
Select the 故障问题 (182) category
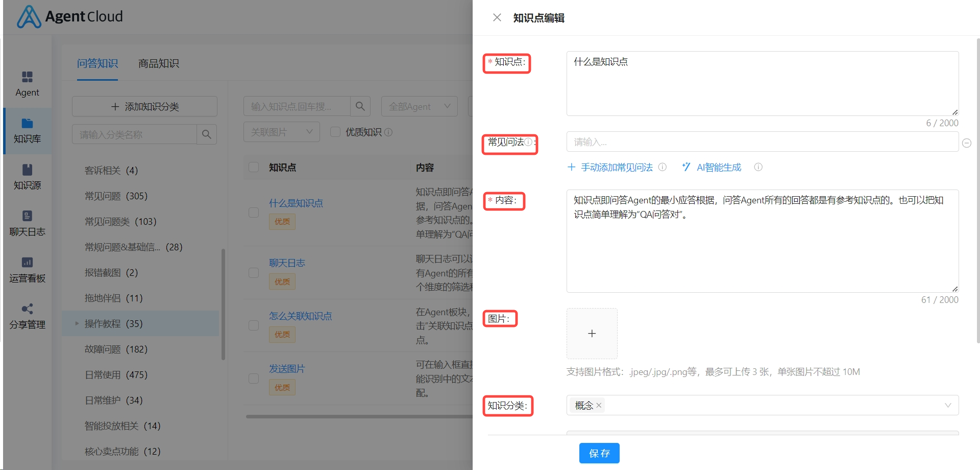click(x=116, y=349)
